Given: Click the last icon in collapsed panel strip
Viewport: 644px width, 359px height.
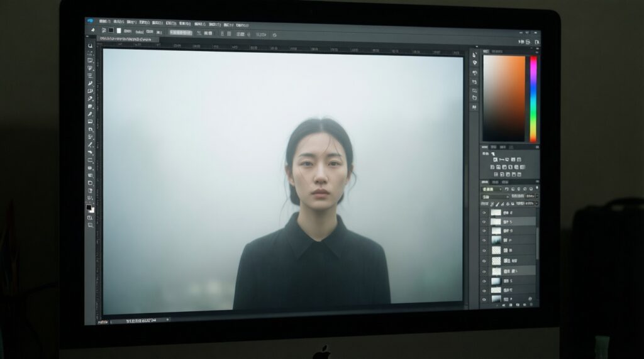Looking at the screenshot, I should pyautogui.click(x=474, y=108).
